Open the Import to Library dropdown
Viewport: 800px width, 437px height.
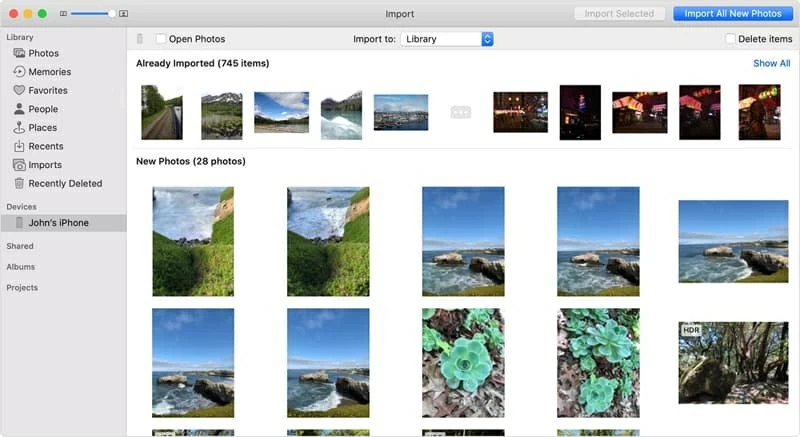(447, 39)
